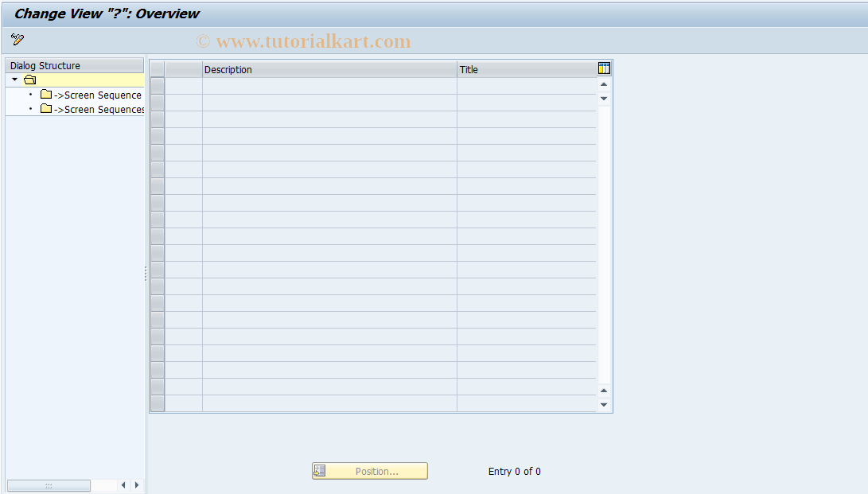Select the first table row selector

[x=158, y=86]
